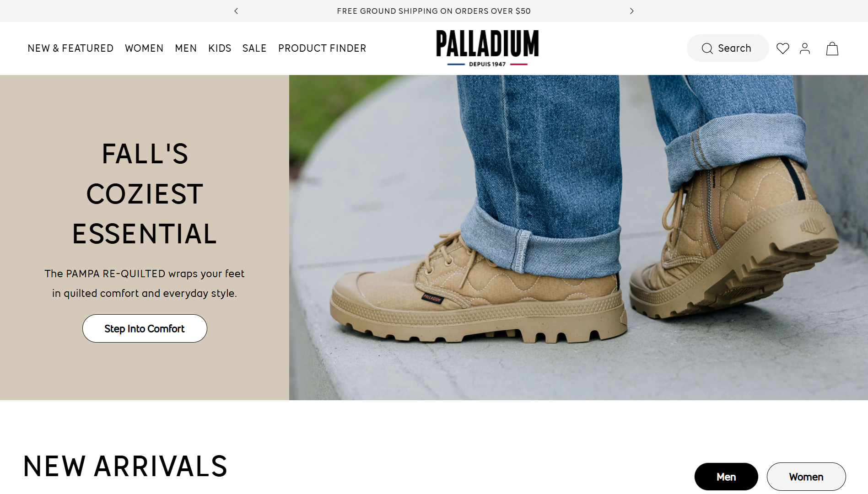Toggle New Arrivals to Men

click(x=726, y=477)
